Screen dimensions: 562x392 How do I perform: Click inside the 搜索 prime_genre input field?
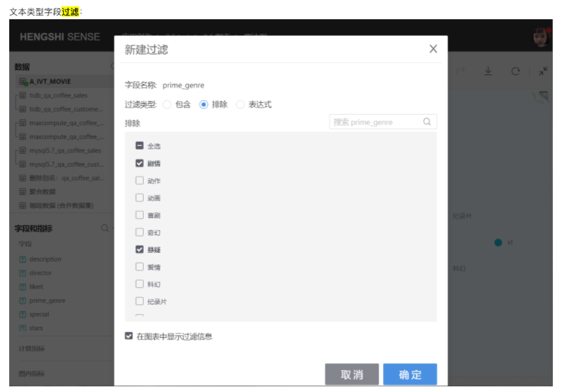[377, 122]
